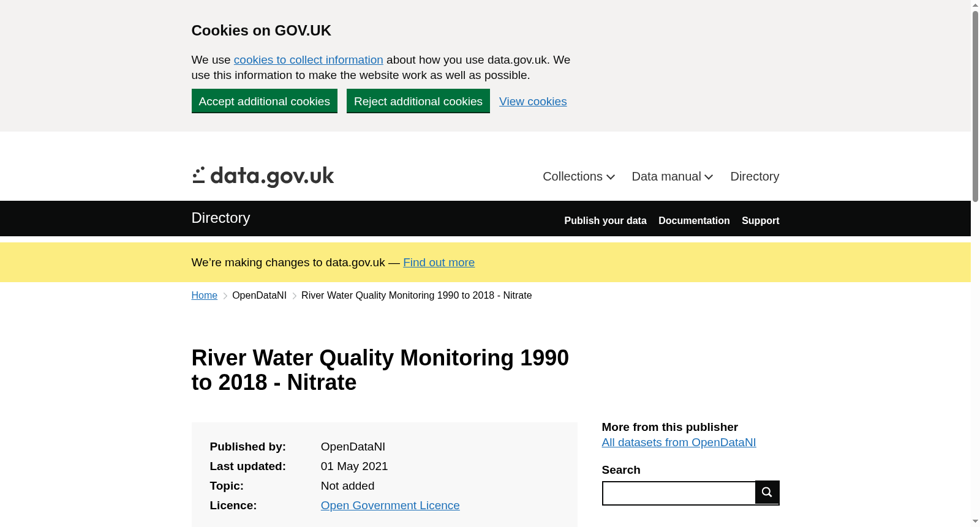980x527 pixels.
Task: Click the page vertical scrollbar thumb
Action: (x=975, y=106)
